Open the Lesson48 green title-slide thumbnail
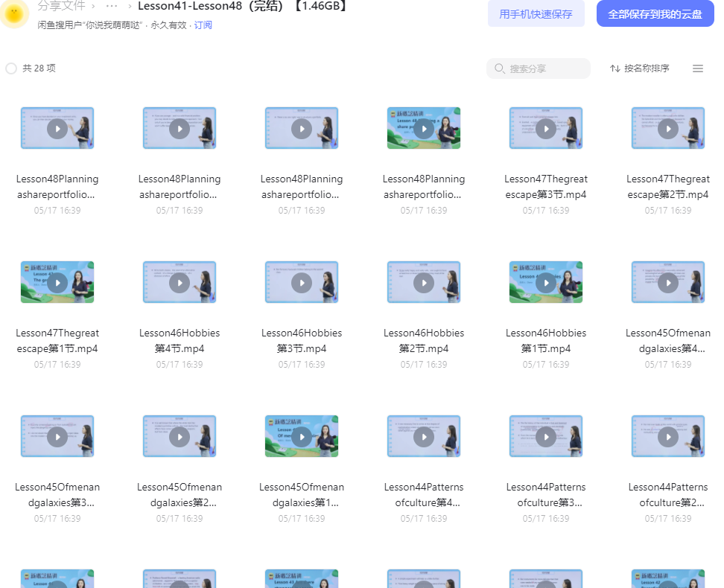 point(424,128)
